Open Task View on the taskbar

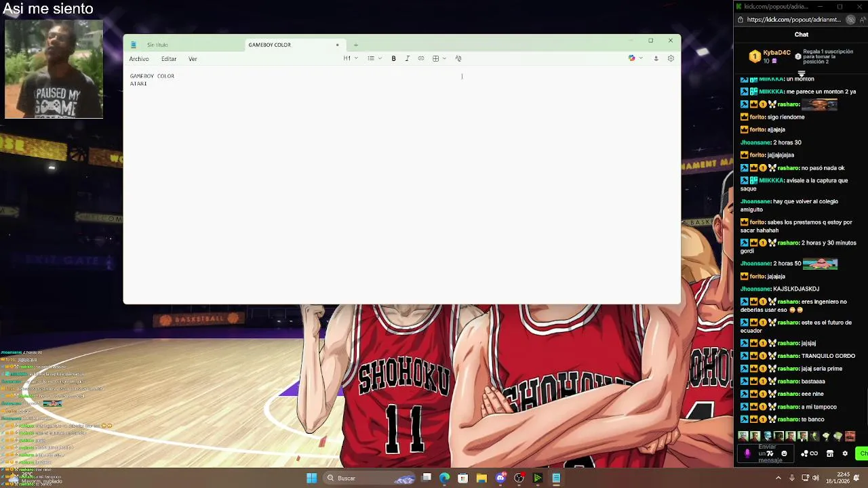pos(427,478)
